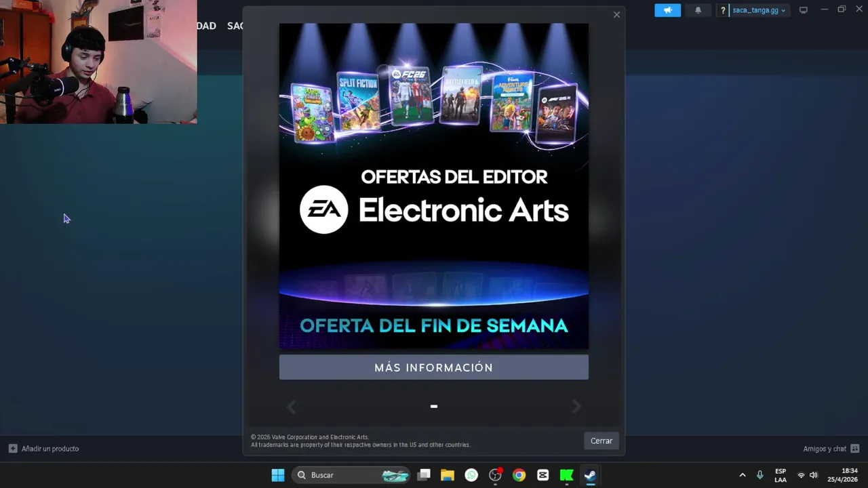
Task: Click the Cerrar button
Action: pos(601,441)
